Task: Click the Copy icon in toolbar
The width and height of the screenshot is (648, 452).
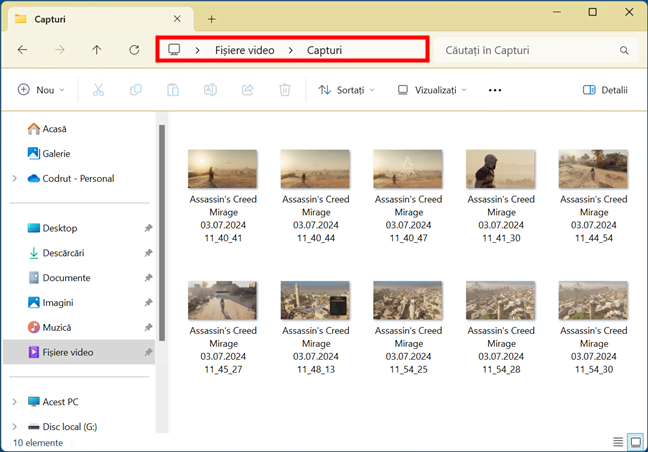Action: [x=136, y=90]
